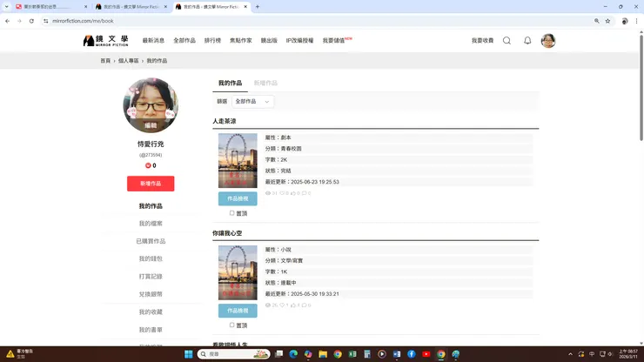Open IP改編授權 in top navigation

(x=300, y=40)
